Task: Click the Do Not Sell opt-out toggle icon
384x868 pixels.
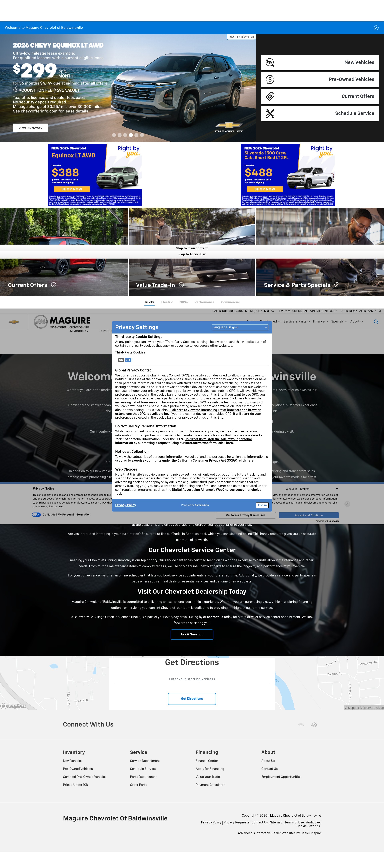Action: click(x=36, y=515)
